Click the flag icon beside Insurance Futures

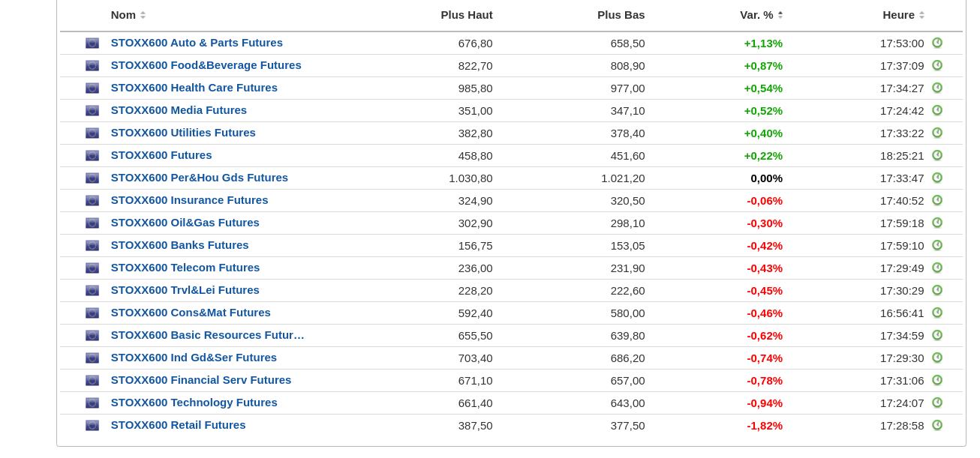coord(92,201)
